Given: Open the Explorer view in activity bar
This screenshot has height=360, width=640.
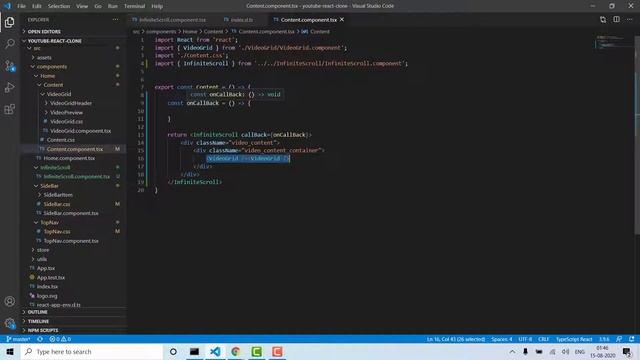Looking at the screenshot, I should 10,22.
